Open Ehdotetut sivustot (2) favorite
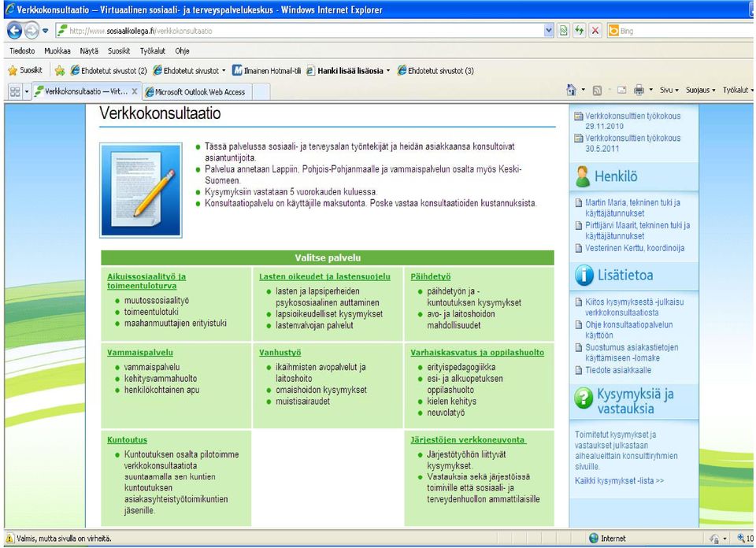The width and height of the screenshot is (756, 548). (x=109, y=71)
